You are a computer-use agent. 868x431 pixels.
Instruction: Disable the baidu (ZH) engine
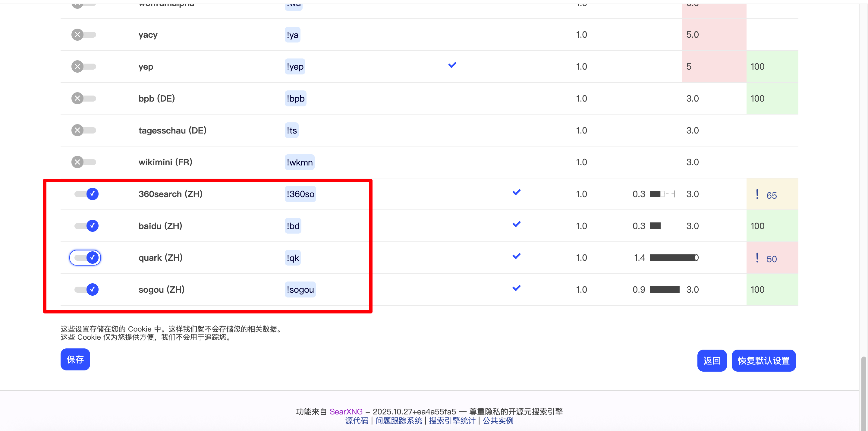click(x=86, y=226)
